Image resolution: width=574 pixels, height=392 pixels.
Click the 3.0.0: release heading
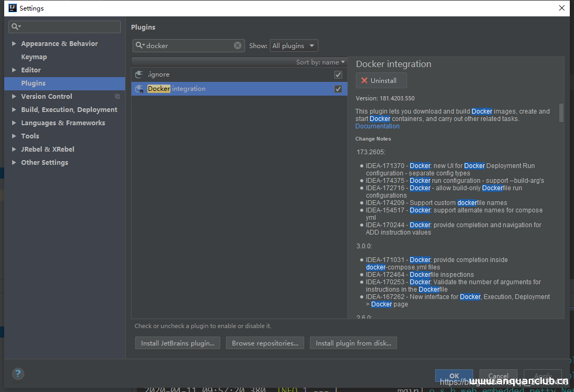tap(364, 246)
